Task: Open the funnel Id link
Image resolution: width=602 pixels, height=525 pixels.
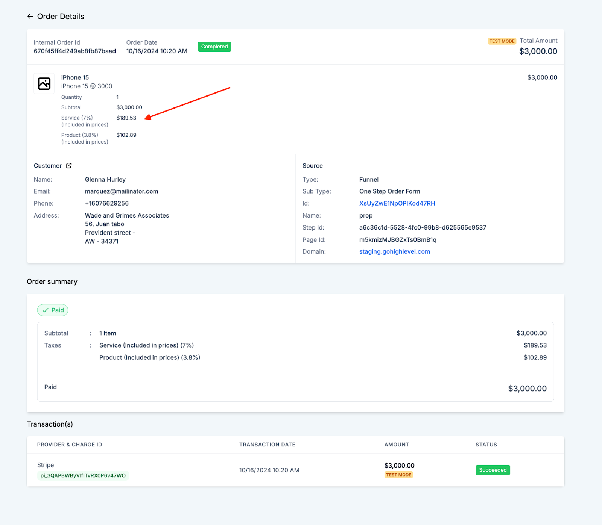Action: (397, 204)
